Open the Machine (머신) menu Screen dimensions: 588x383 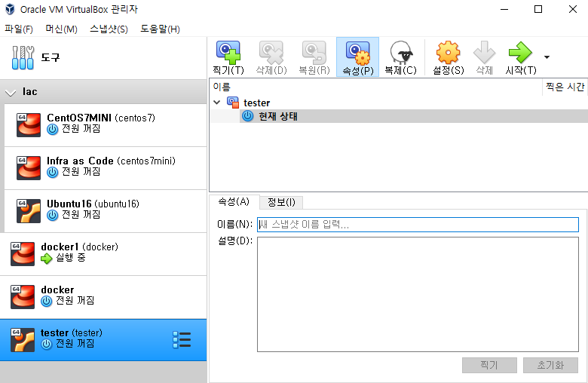click(x=61, y=29)
